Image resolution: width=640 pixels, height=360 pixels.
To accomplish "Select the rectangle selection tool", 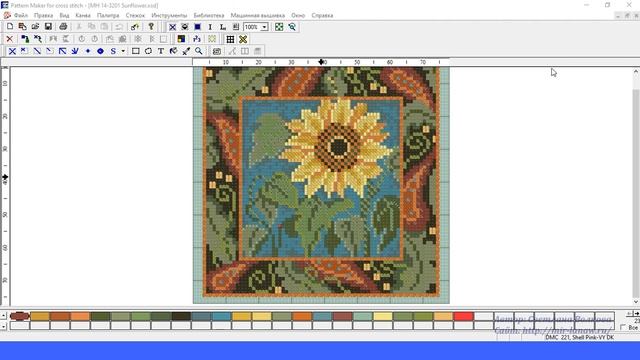I will (136, 51).
